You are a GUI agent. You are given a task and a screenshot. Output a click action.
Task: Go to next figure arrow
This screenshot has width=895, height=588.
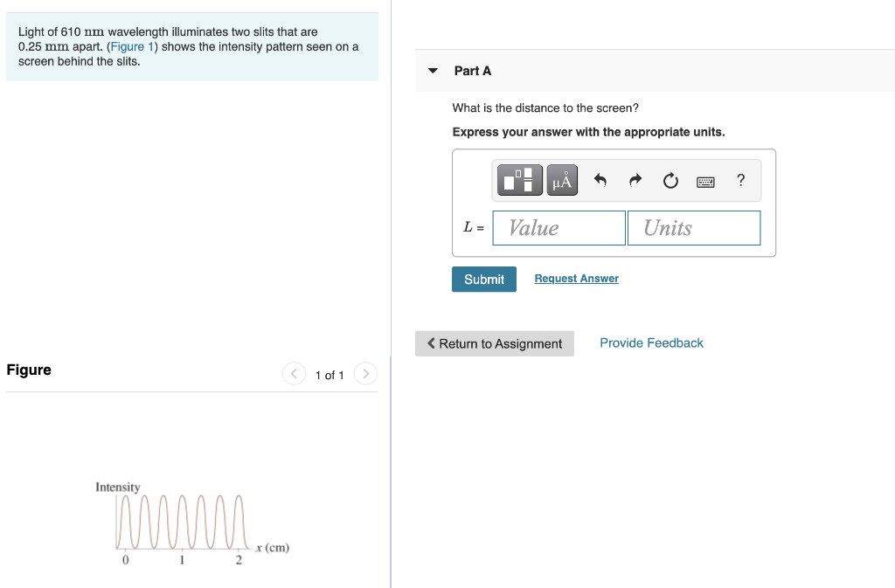(x=365, y=374)
